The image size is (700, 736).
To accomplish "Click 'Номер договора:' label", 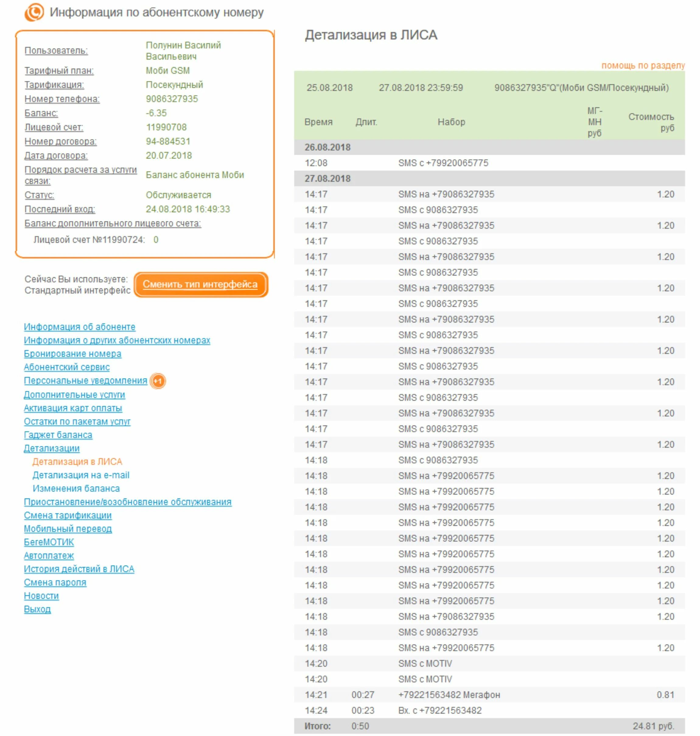I will (61, 142).
